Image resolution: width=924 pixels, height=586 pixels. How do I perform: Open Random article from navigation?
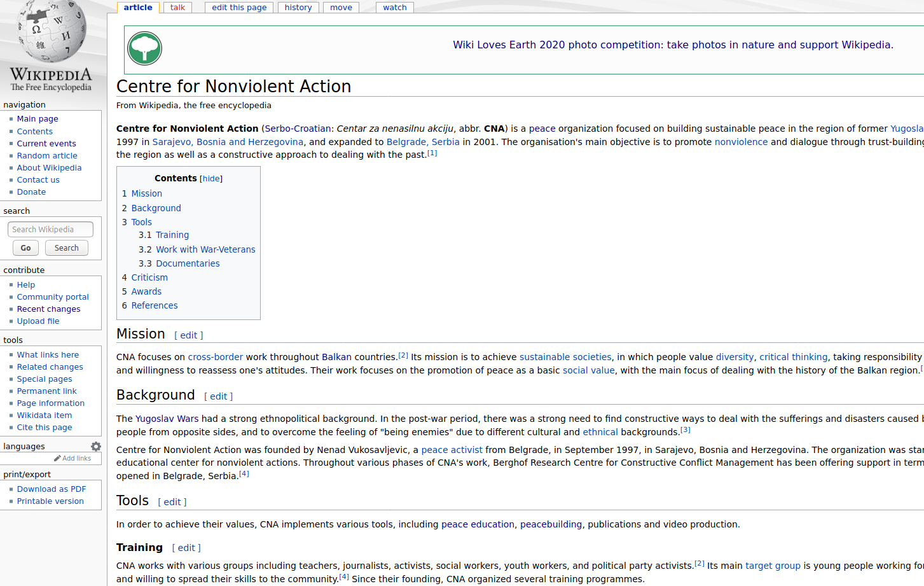tap(47, 156)
